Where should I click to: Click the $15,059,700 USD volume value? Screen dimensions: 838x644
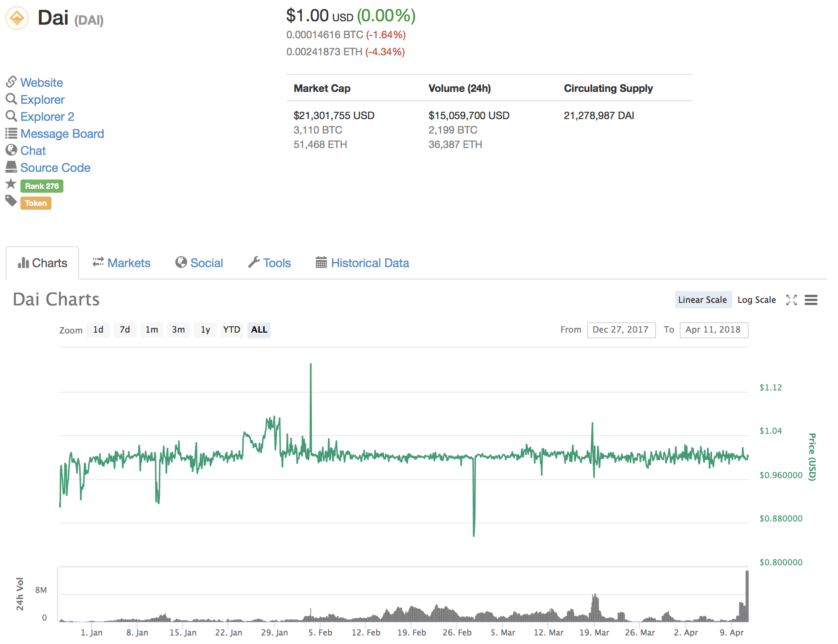tap(469, 115)
